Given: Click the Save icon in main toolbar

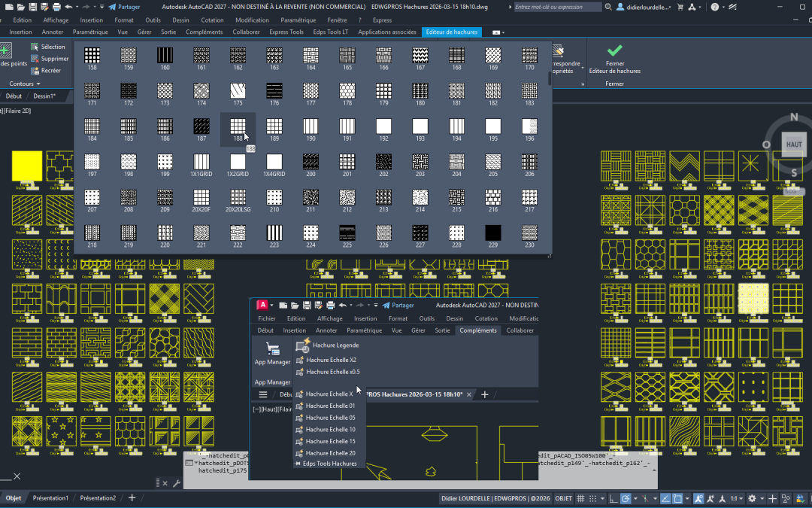Looking at the screenshot, I should tap(32, 7).
